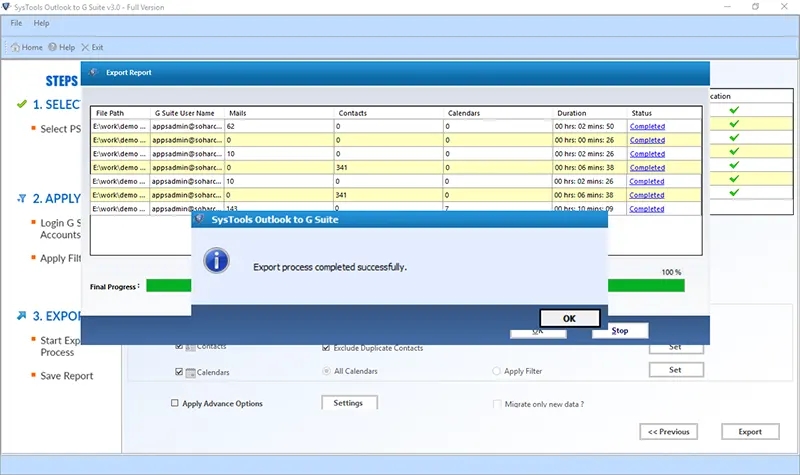The height and width of the screenshot is (475, 800).
Task: Click the final progress bar
Action: tap(415, 286)
